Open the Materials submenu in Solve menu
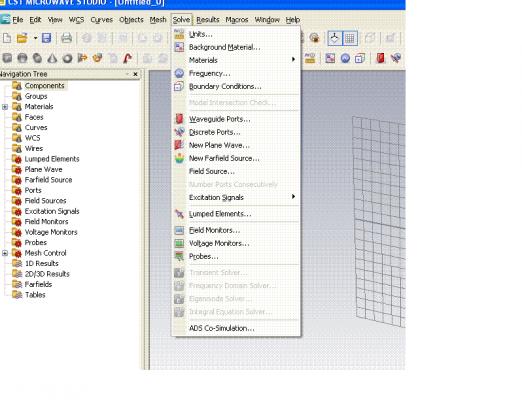The image size is (522, 400). pos(236,60)
